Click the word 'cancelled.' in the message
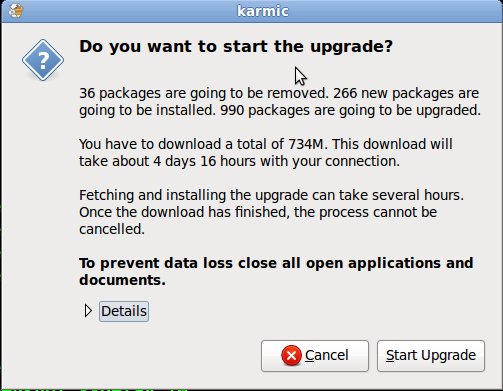This screenshot has height=391, width=503. point(112,229)
